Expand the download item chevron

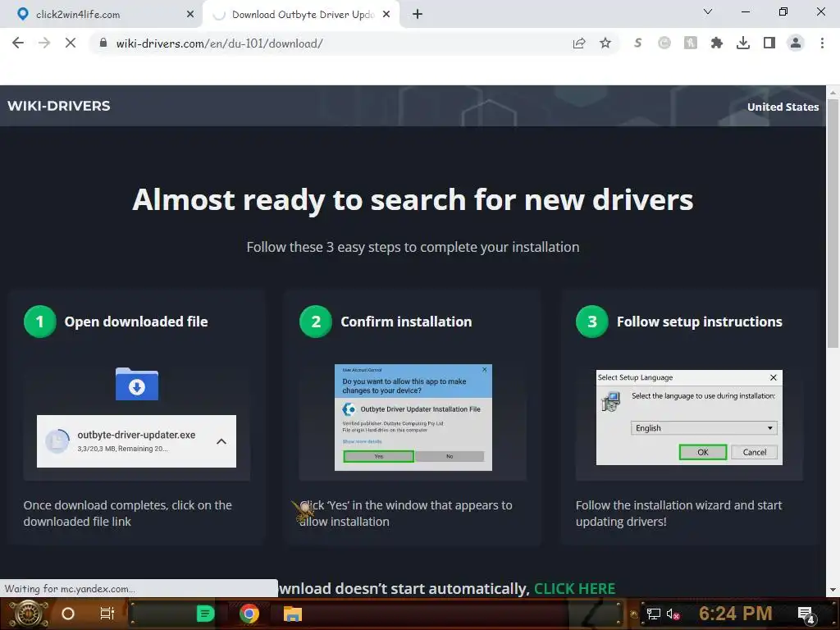(x=221, y=441)
